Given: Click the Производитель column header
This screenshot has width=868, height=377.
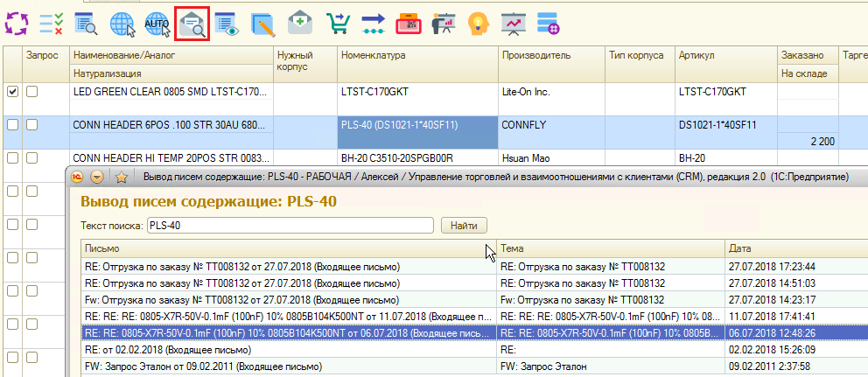Looking at the screenshot, I should [549, 55].
